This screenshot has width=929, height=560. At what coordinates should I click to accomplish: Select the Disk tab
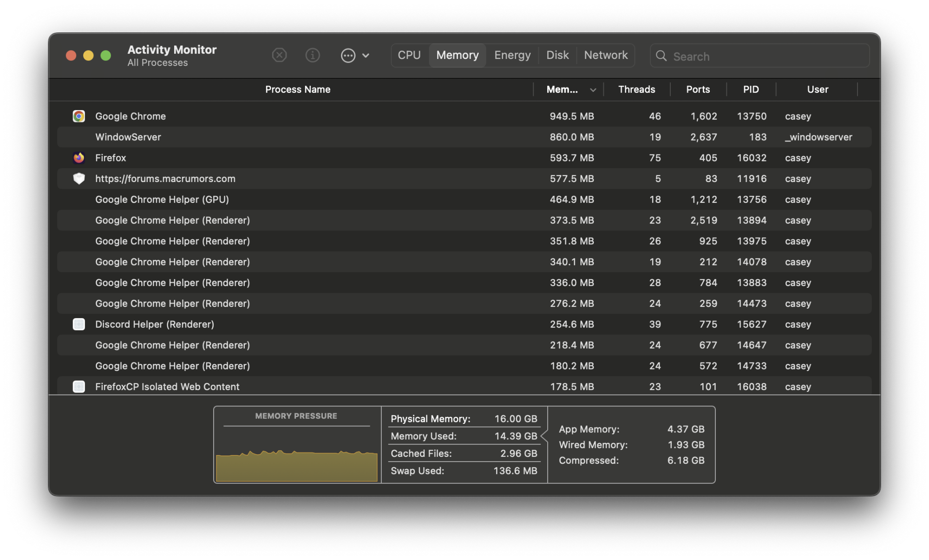click(x=557, y=55)
